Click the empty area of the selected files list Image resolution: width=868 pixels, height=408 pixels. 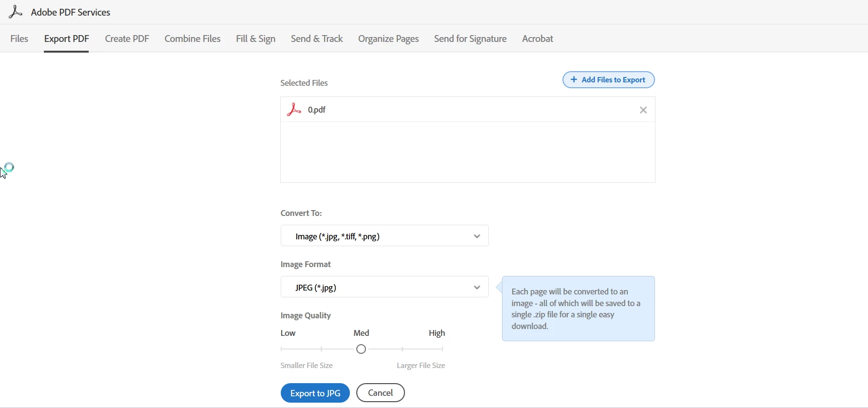tap(468, 152)
